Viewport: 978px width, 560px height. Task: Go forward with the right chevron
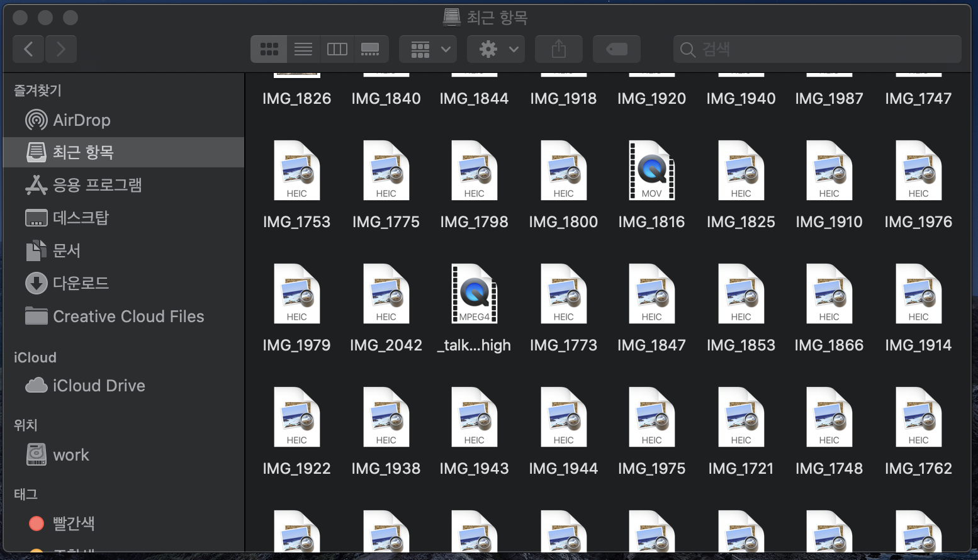click(x=61, y=49)
